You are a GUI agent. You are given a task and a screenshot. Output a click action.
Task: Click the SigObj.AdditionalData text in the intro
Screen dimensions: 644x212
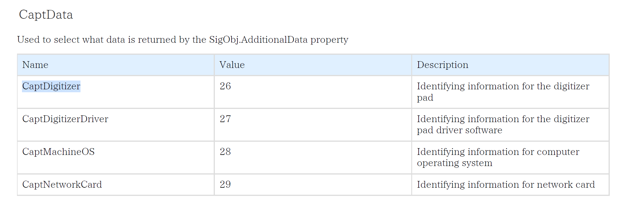[258, 40]
